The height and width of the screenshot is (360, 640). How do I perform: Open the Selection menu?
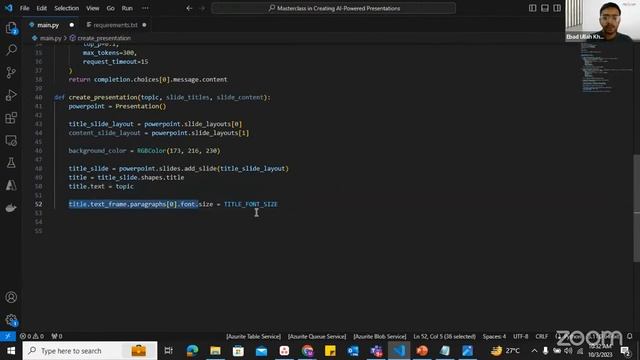click(67, 8)
